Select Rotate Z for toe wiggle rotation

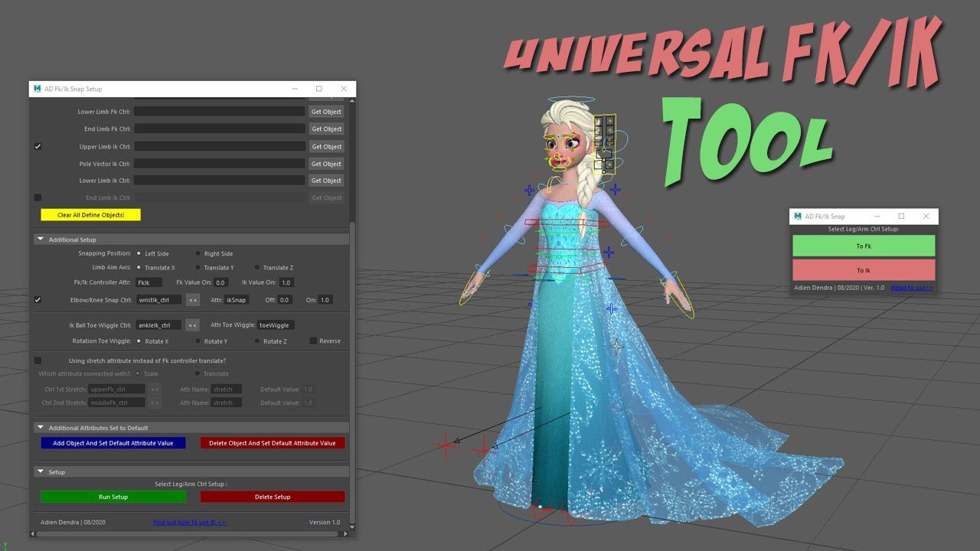click(x=256, y=341)
